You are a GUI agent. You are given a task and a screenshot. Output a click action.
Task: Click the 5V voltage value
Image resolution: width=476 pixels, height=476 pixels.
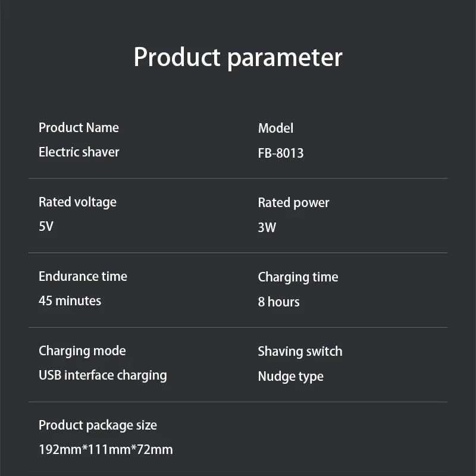[x=46, y=227]
